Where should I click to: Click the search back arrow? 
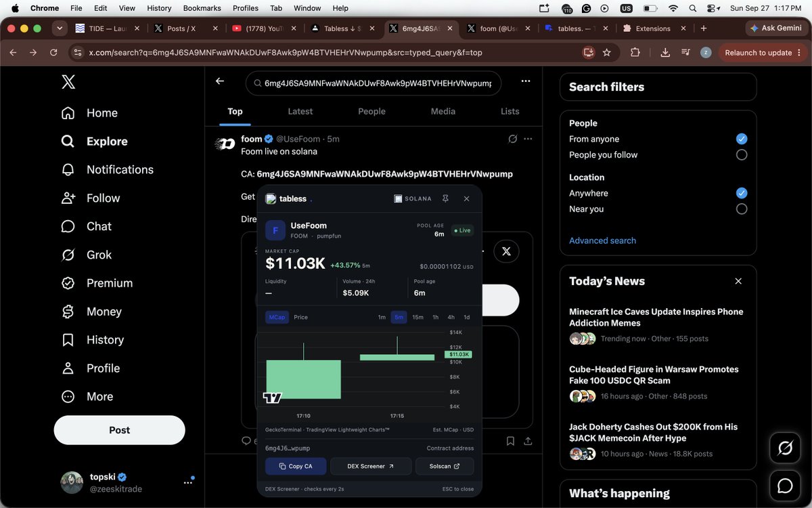(x=219, y=81)
